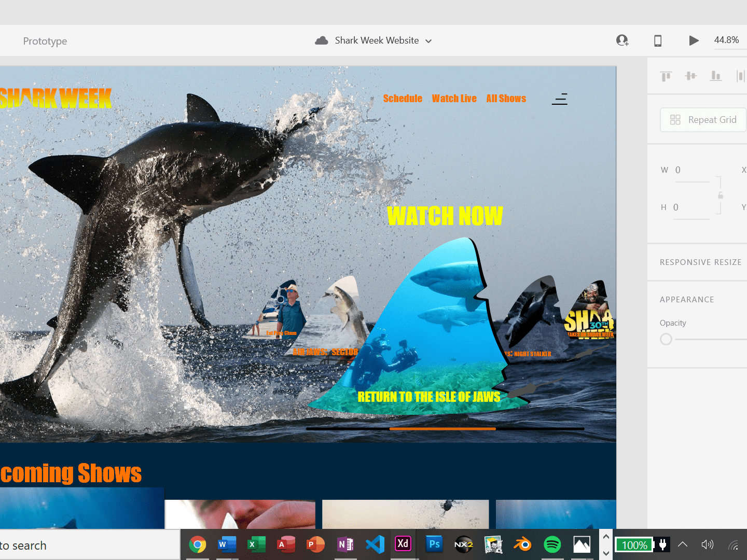Open Blender from the taskbar
The image size is (747, 560).
[522, 544]
